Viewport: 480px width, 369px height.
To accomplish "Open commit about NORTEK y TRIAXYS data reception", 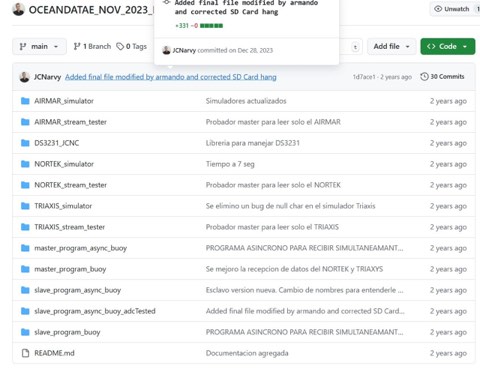I will point(294,269).
